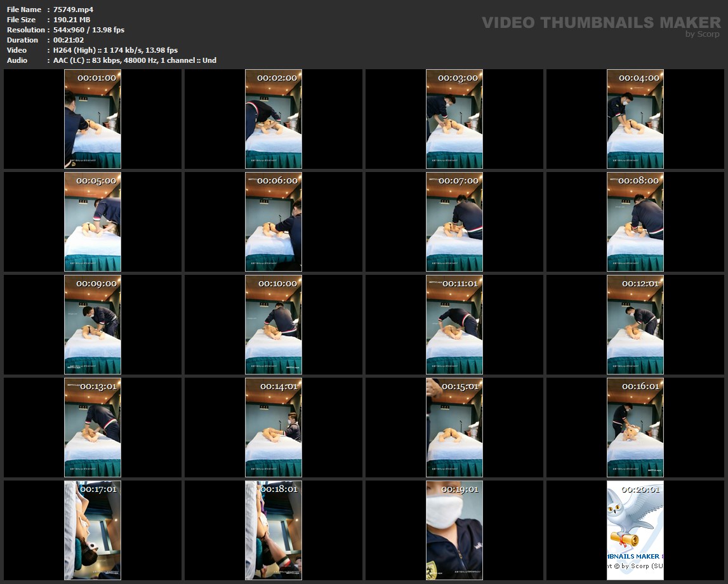The image size is (728, 584).
Task: Select the thumbnail marked 00:05:00
Action: coord(93,222)
